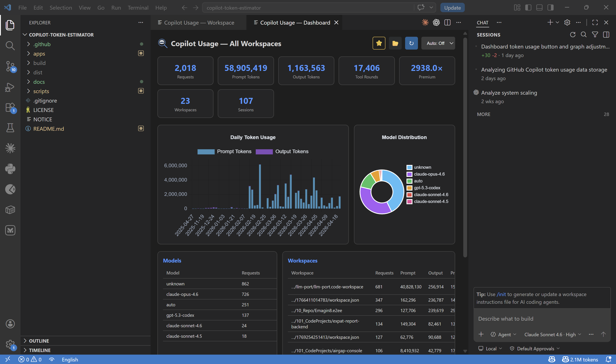
Task: Open the Default Approvals dropdown
Action: point(535,349)
